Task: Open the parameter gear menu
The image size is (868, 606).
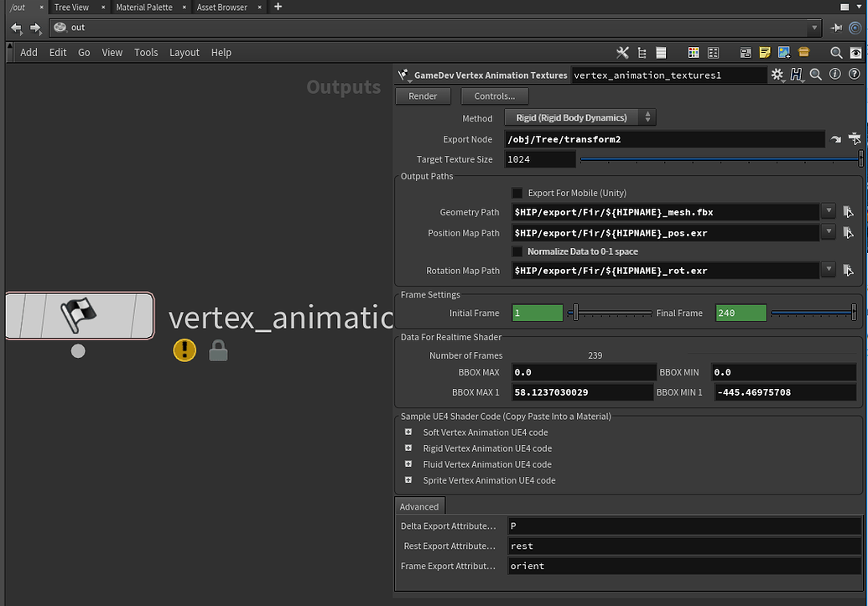Action: pyautogui.click(x=777, y=75)
